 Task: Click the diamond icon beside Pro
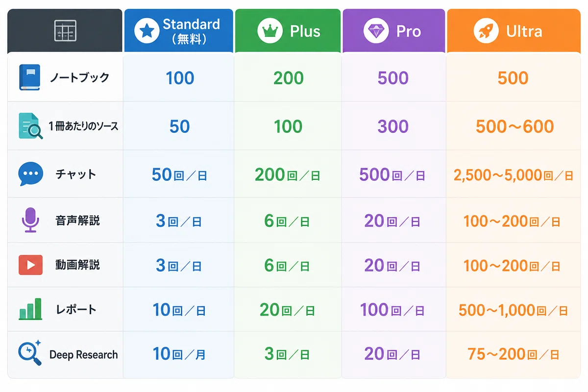tap(376, 31)
